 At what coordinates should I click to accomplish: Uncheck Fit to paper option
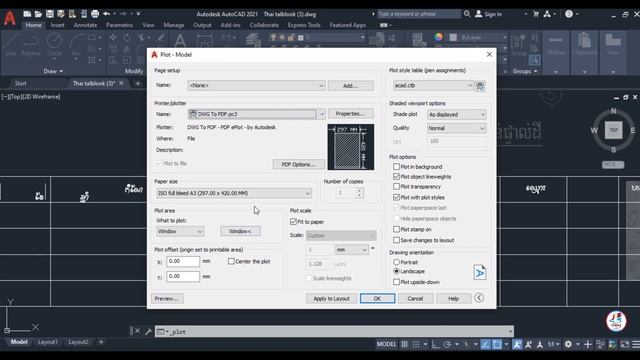[x=293, y=222]
